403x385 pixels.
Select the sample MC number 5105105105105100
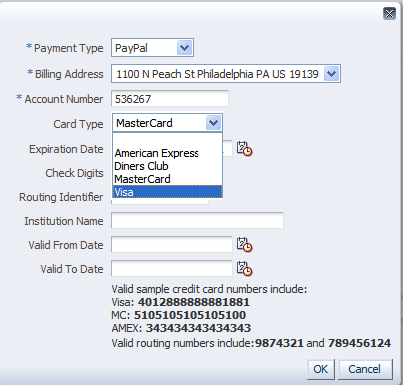[190, 315]
